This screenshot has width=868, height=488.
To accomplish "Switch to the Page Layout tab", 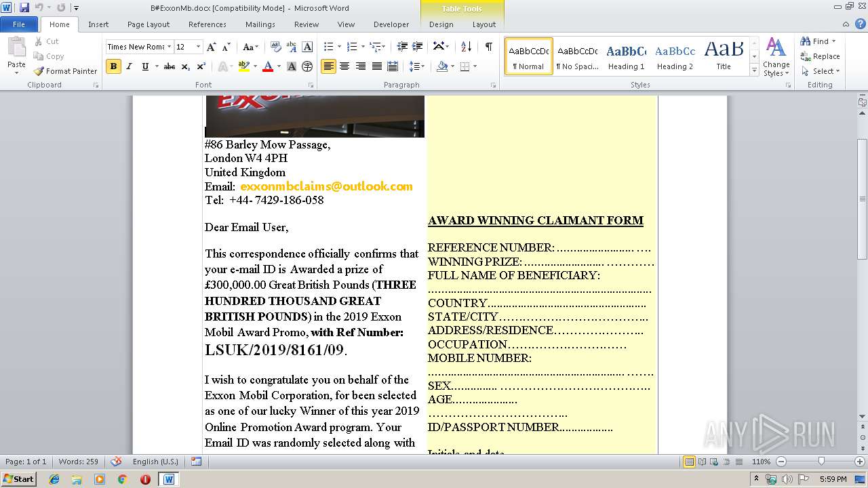I will point(149,24).
